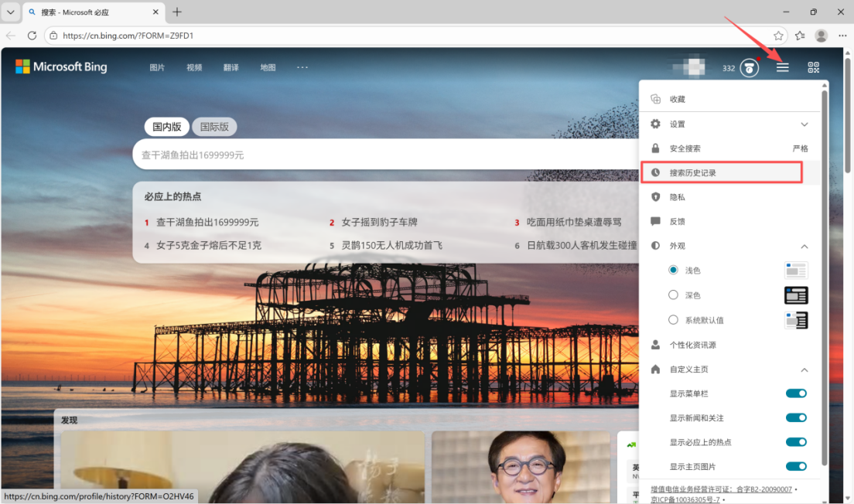Add page to favorites star icon

[x=778, y=36]
